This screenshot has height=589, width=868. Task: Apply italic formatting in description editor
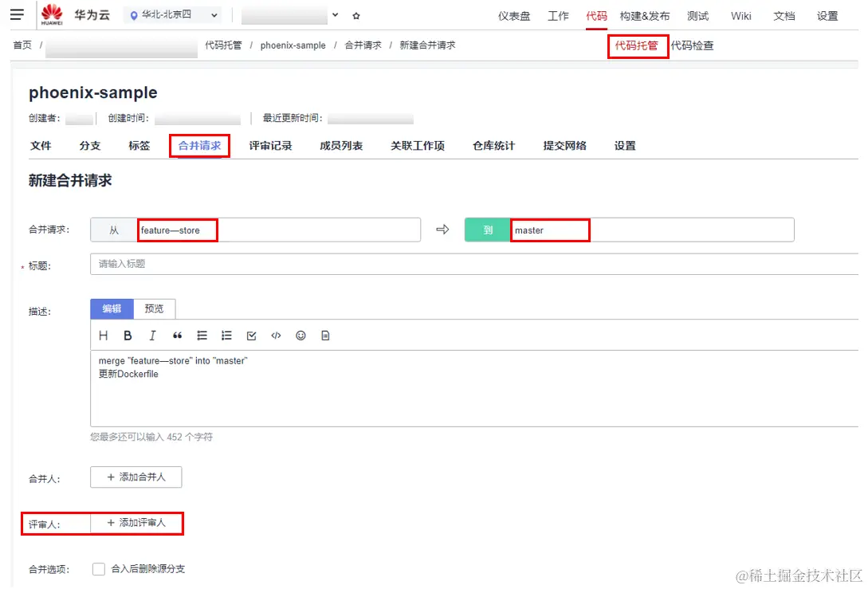pos(152,336)
